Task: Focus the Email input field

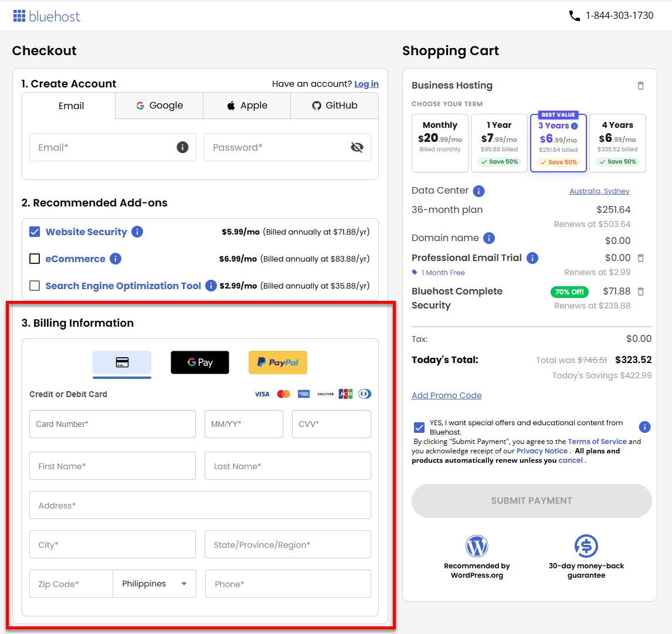Action: pyautogui.click(x=113, y=147)
